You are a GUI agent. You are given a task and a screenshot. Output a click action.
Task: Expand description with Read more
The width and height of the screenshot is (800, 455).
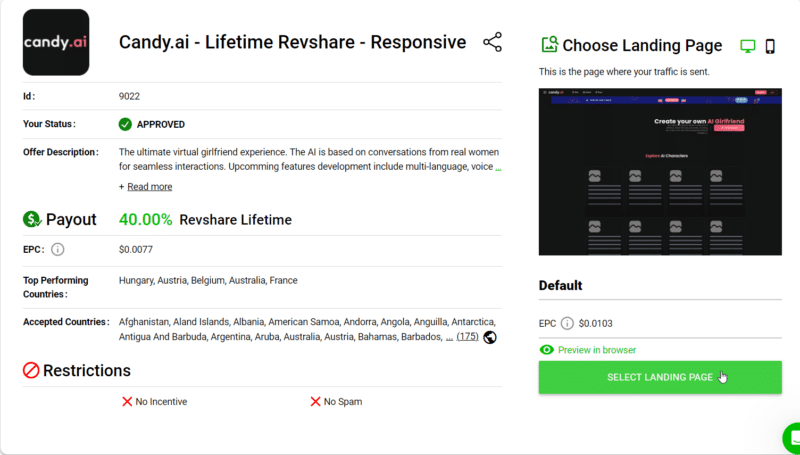[149, 186]
